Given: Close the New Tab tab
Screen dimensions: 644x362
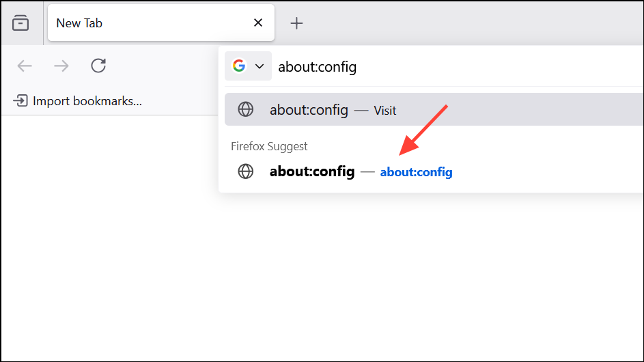Looking at the screenshot, I should click(x=258, y=23).
